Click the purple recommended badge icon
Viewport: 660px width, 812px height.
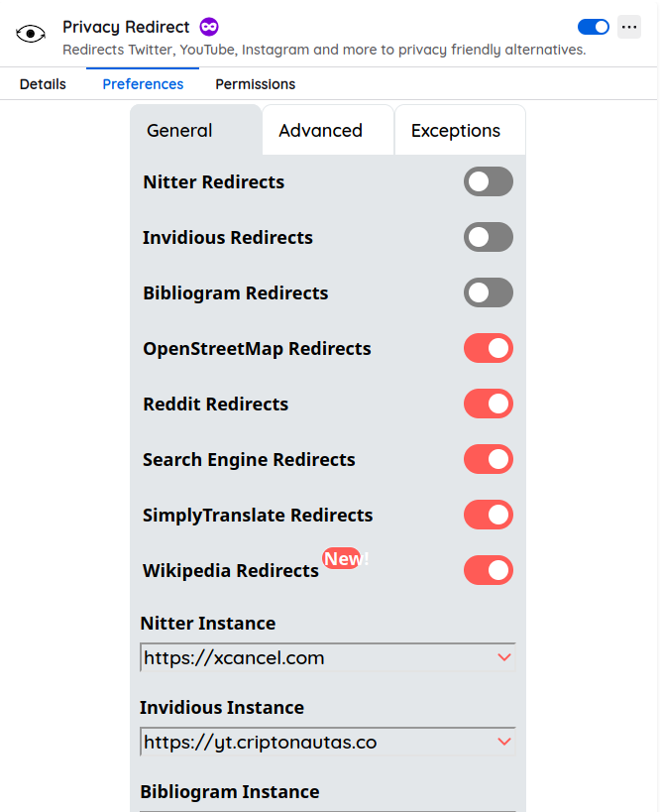(x=208, y=27)
